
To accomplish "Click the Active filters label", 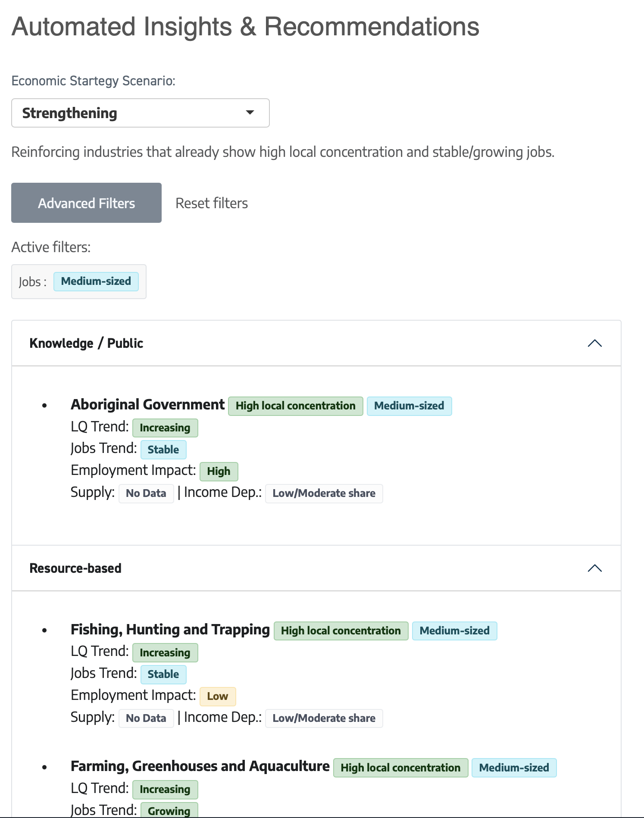I will (x=51, y=247).
